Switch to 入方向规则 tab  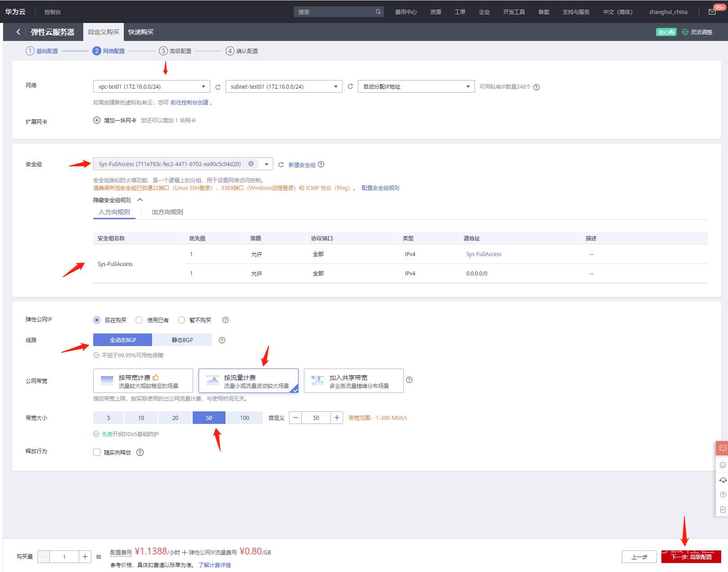pos(114,212)
